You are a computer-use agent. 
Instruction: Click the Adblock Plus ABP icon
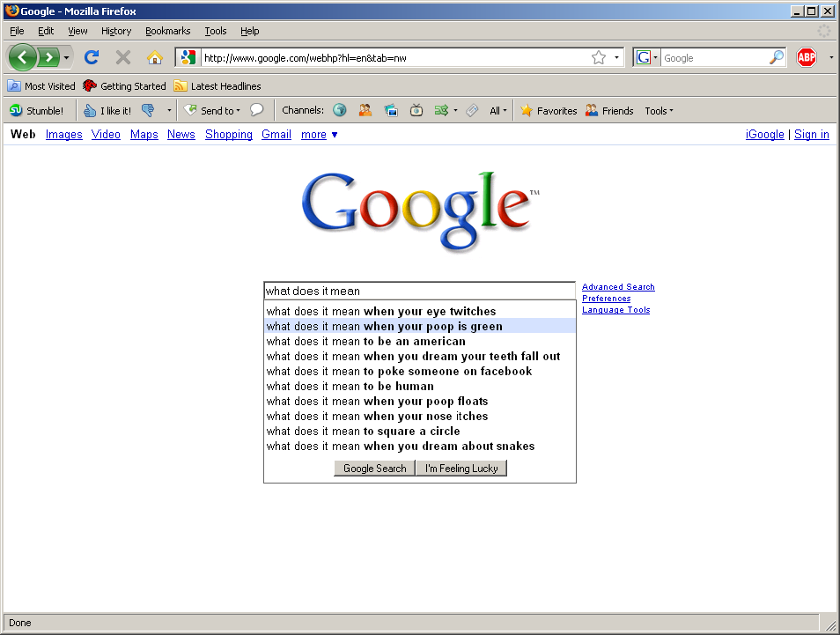[x=806, y=58]
